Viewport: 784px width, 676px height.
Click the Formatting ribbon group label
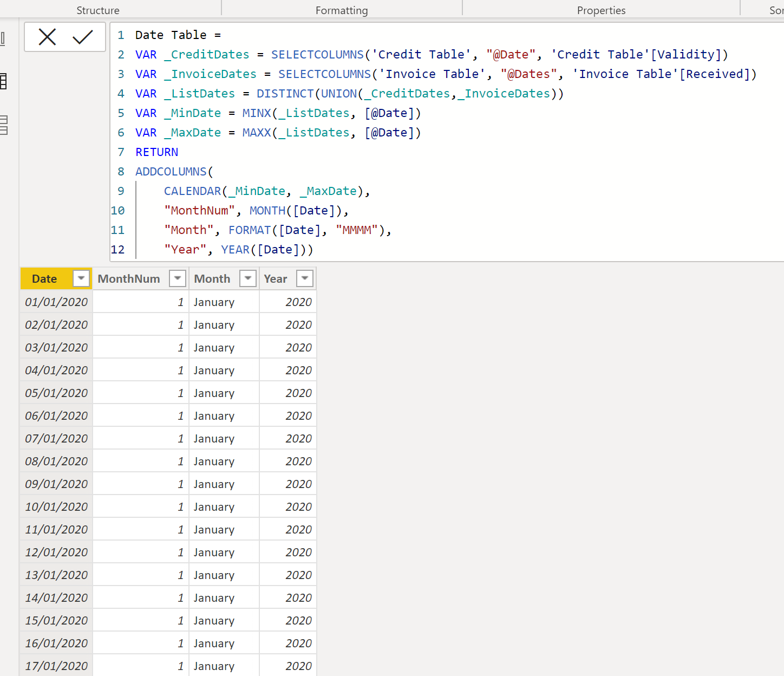pos(342,10)
